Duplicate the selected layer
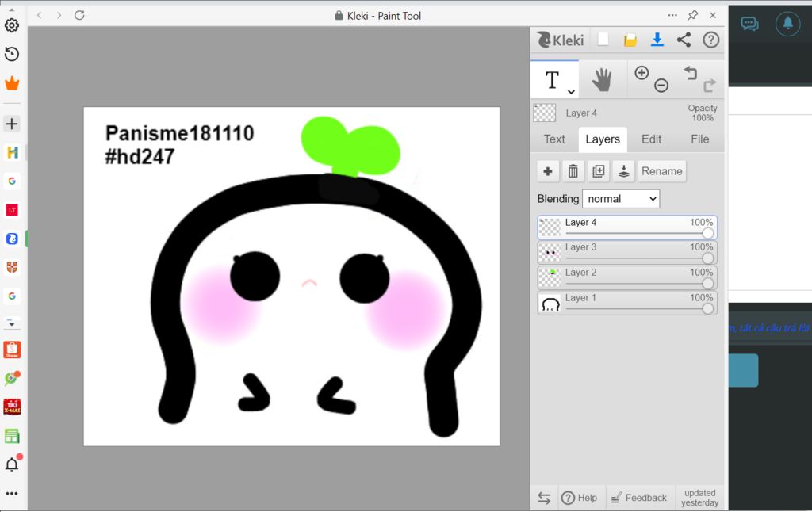This screenshot has height=512, width=812. [598, 171]
